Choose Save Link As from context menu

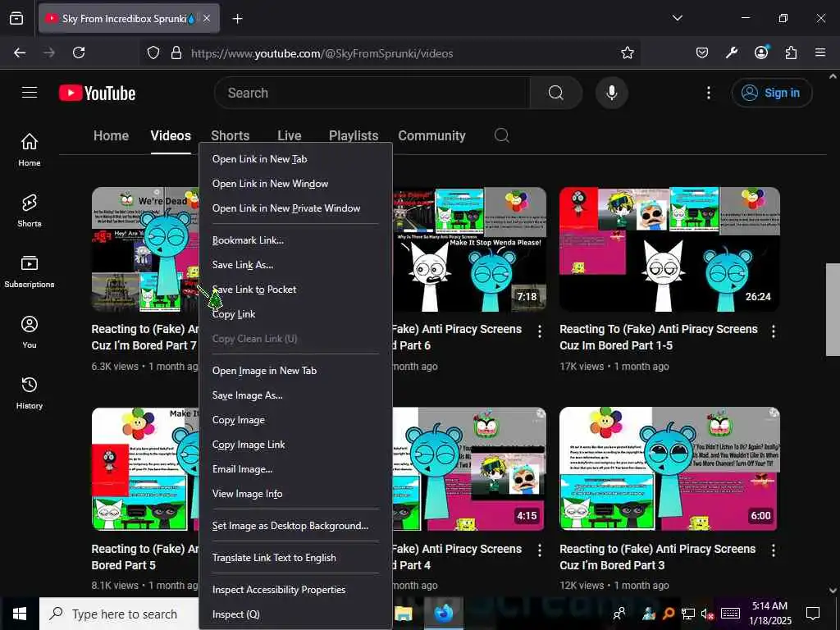point(295,265)
